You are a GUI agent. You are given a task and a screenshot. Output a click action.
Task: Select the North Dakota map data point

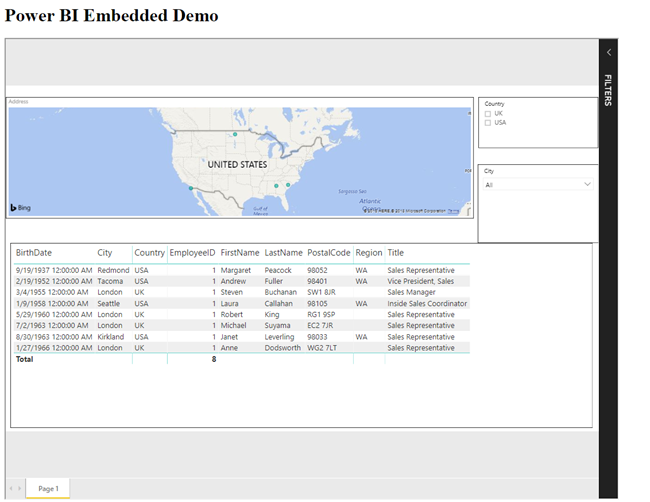(x=235, y=134)
